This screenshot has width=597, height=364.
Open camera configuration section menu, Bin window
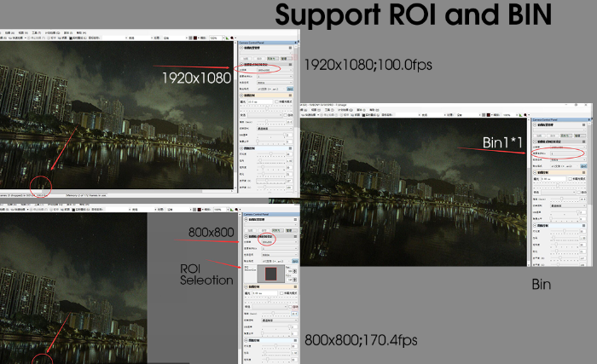(583, 125)
